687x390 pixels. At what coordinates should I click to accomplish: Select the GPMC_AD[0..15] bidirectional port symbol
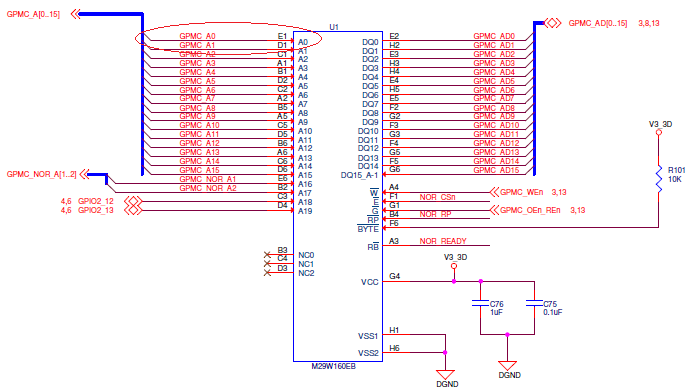(552, 23)
